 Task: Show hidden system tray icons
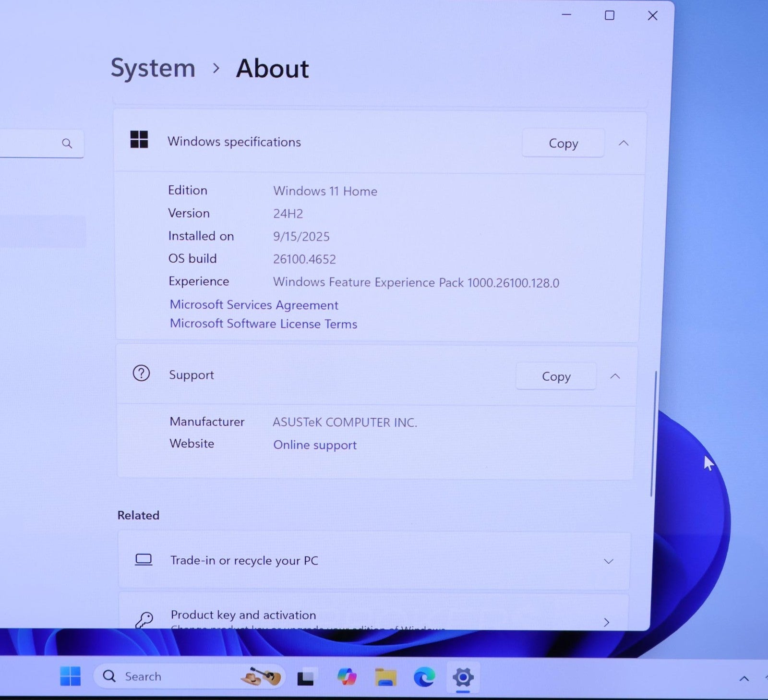click(x=744, y=678)
